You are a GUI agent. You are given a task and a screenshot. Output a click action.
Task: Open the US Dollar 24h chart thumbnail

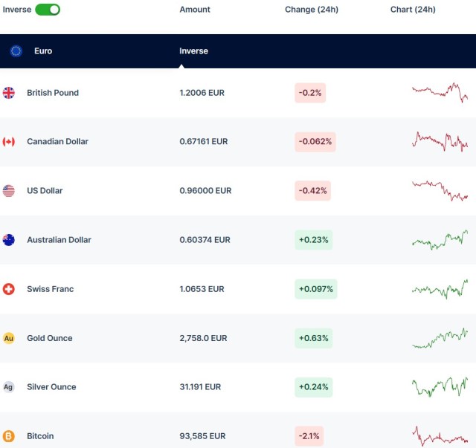[440, 191]
